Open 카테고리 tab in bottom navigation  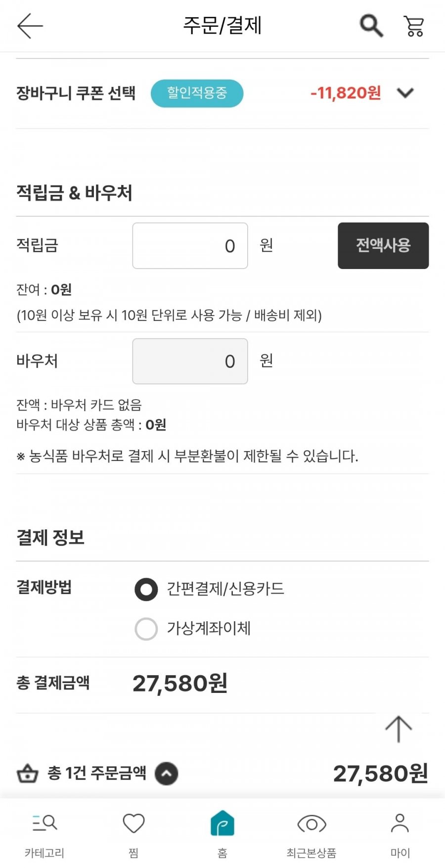44,834
